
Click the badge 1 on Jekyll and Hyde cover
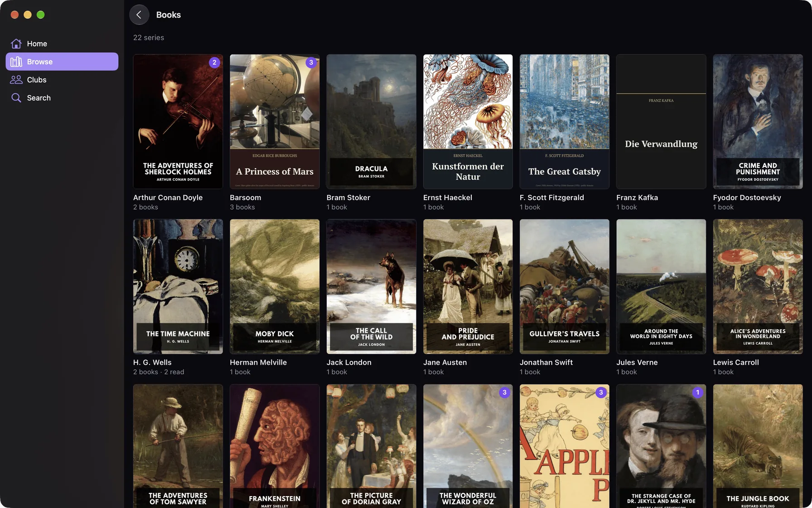[x=697, y=392]
